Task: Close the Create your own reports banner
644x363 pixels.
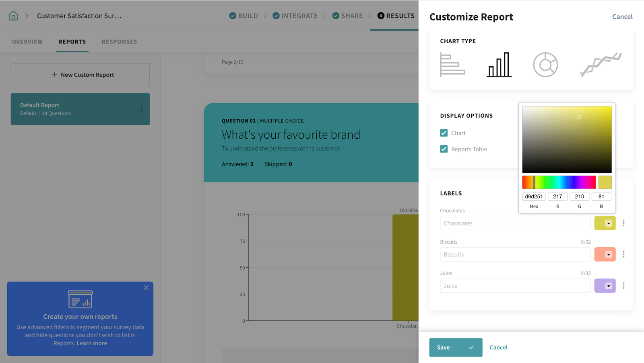Action: click(x=146, y=288)
